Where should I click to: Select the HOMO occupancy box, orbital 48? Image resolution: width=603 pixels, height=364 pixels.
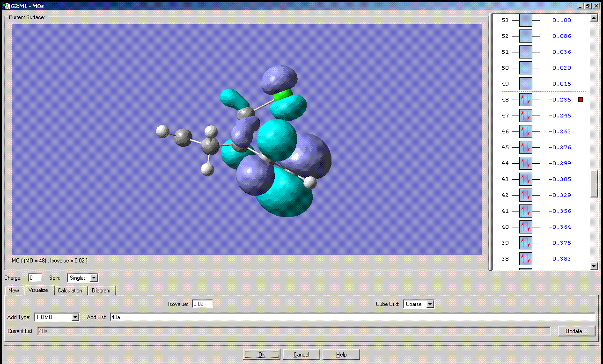pyautogui.click(x=526, y=100)
